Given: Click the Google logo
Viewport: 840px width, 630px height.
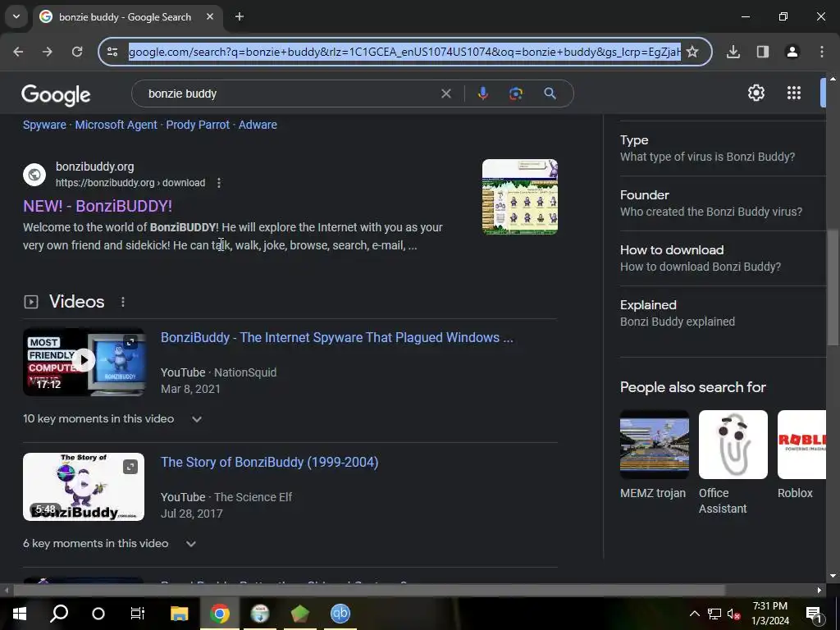Looking at the screenshot, I should click(x=56, y=95).
